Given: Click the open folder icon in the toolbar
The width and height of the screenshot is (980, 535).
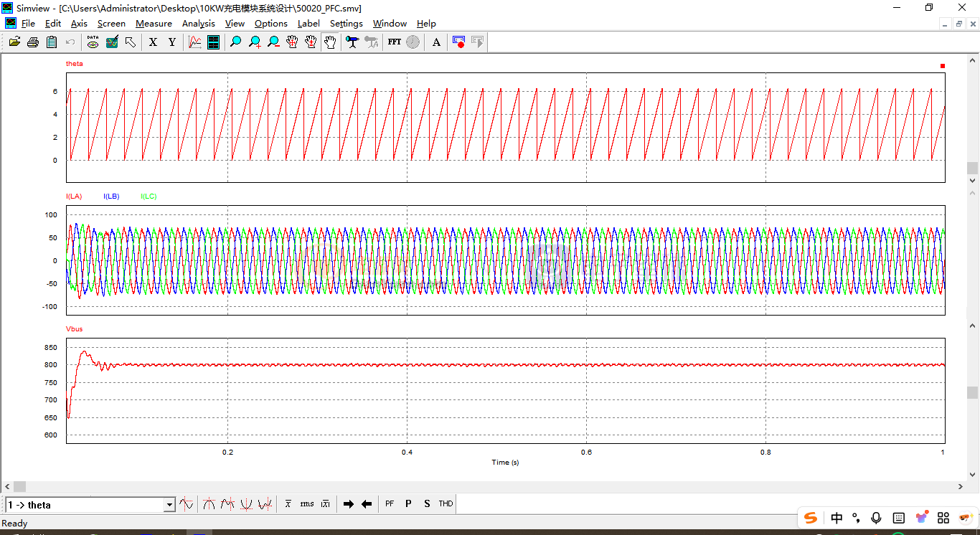Looking at the screenshot, I should 14,42.
